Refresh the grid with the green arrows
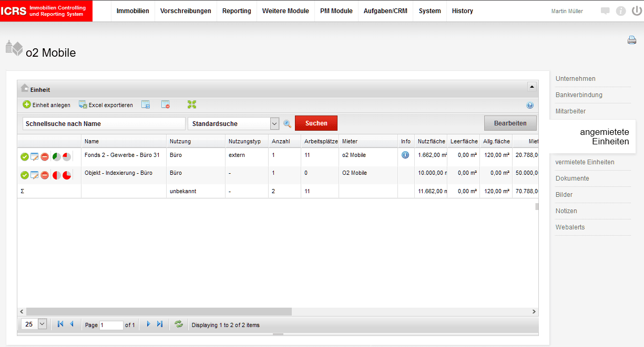 (179, 324)
